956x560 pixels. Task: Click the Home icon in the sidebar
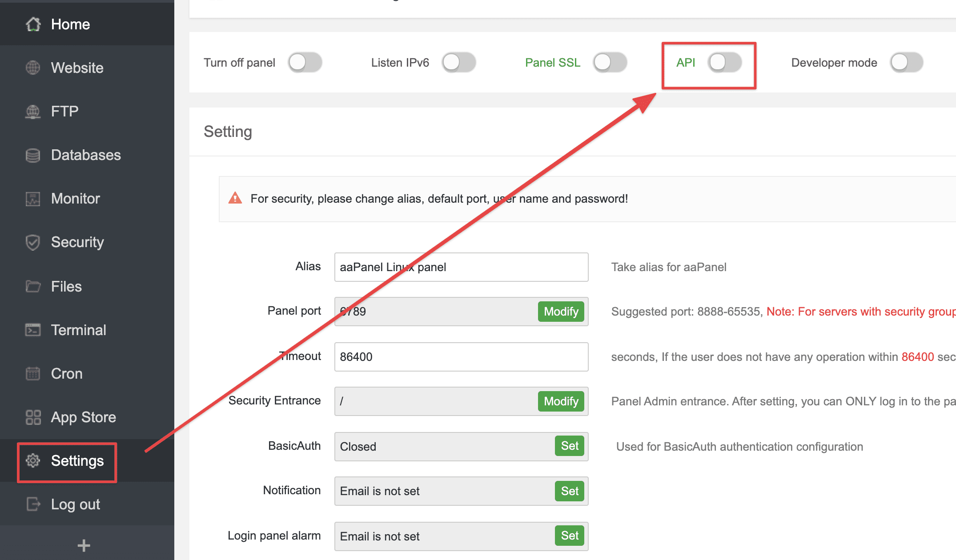pos(32,24)
